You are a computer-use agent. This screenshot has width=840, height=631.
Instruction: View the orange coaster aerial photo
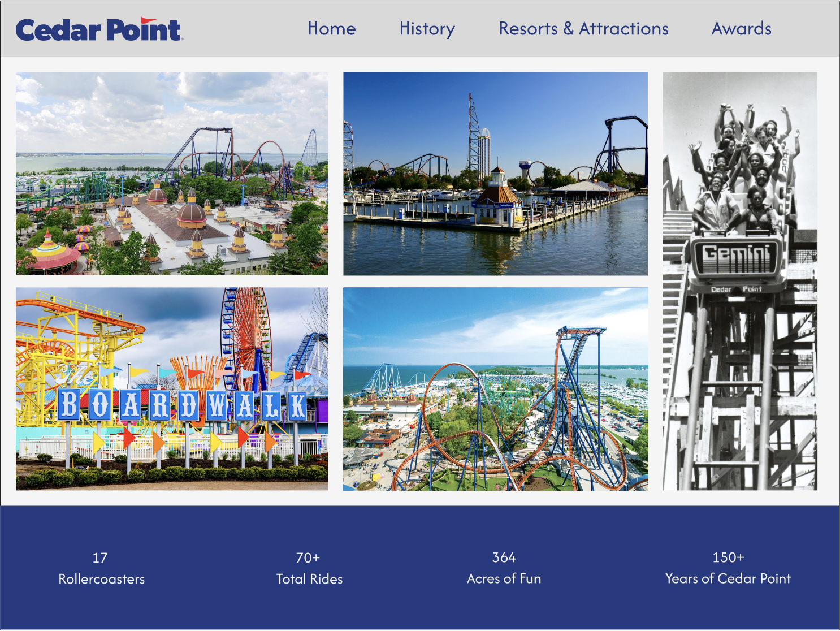pos(495,389)
